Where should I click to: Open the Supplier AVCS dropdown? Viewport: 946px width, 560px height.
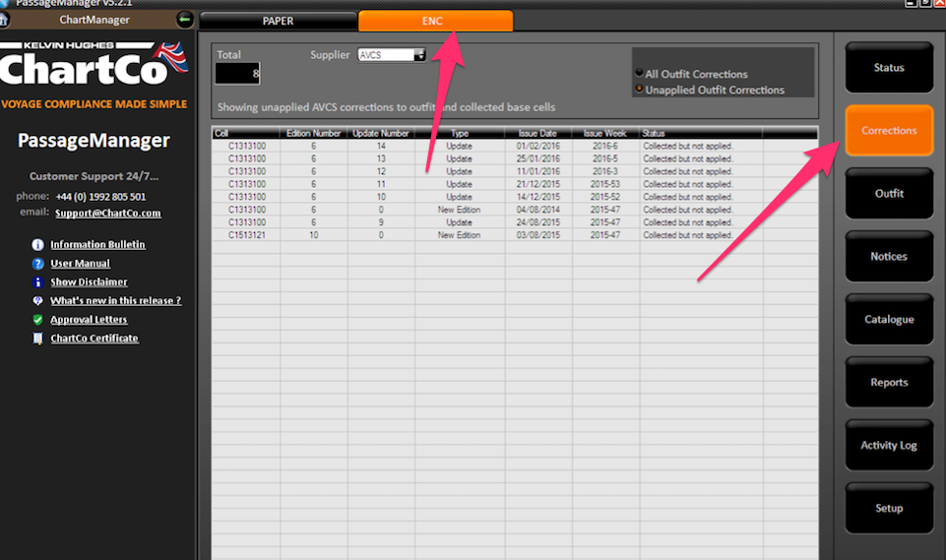392,55
